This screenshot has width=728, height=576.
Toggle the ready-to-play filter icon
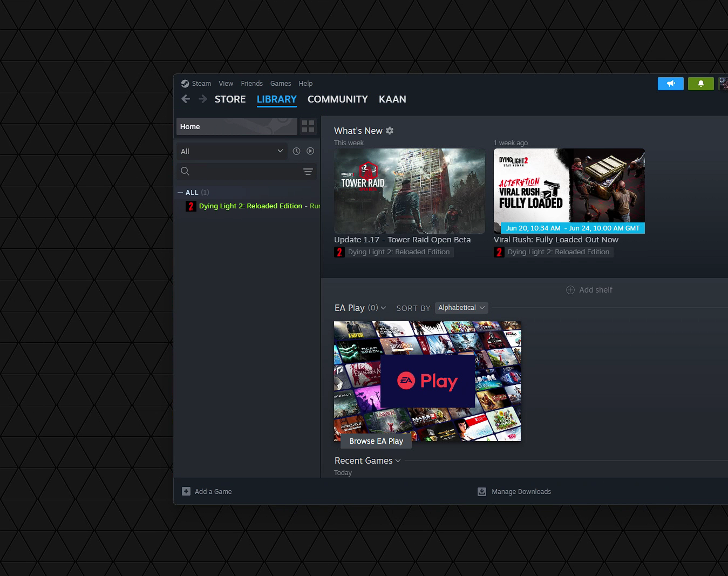point(310,151)
